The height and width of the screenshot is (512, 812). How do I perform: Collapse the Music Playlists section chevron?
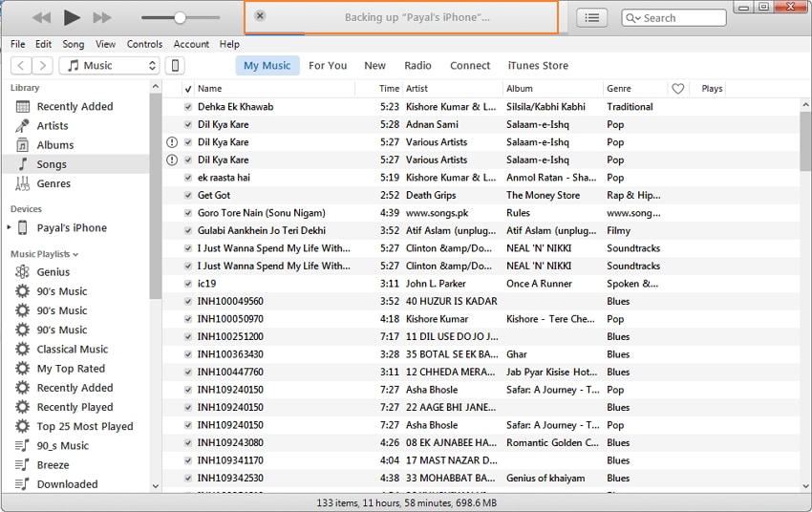coord(76,254)
